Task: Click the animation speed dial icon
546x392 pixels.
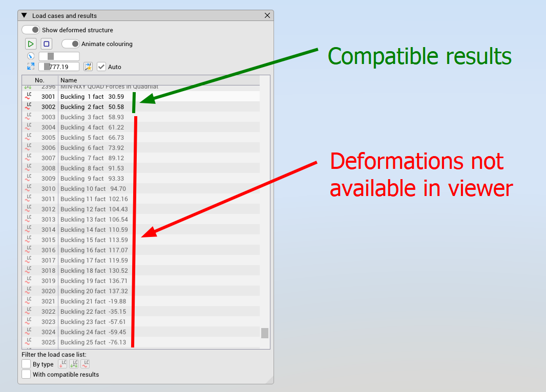Action: coord(30,56)
